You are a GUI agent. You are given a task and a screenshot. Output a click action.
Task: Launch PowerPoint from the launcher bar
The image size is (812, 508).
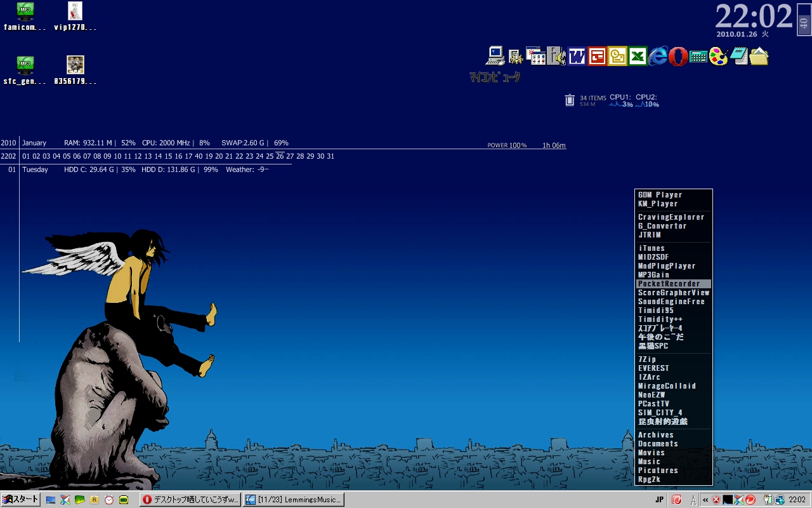coord(597,56)
